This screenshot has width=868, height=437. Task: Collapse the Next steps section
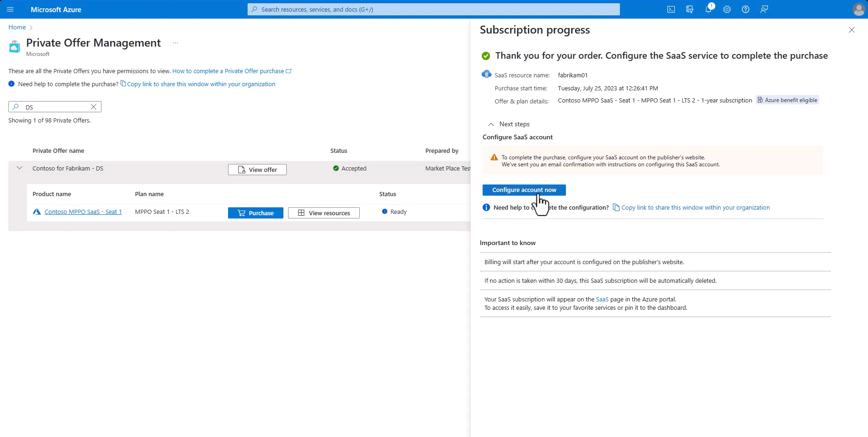point(491,124)
